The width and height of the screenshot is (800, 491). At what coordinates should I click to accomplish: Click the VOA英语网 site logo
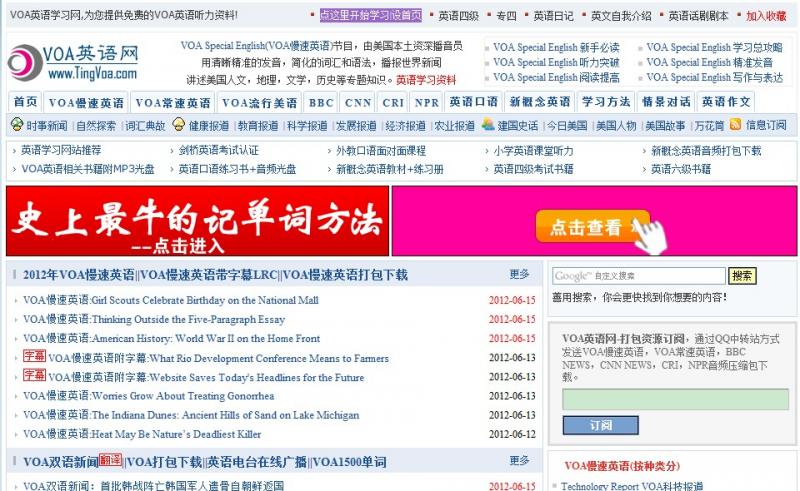point(73,62)
